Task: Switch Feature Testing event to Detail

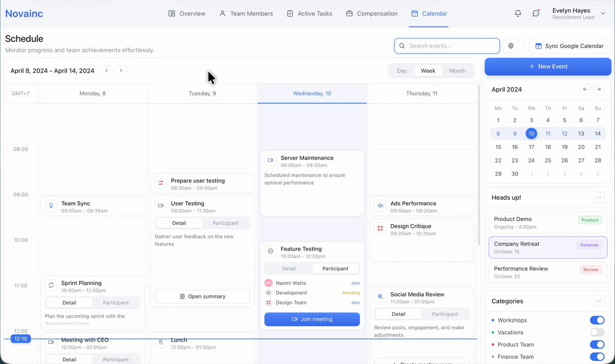Action: pos(289,269)
